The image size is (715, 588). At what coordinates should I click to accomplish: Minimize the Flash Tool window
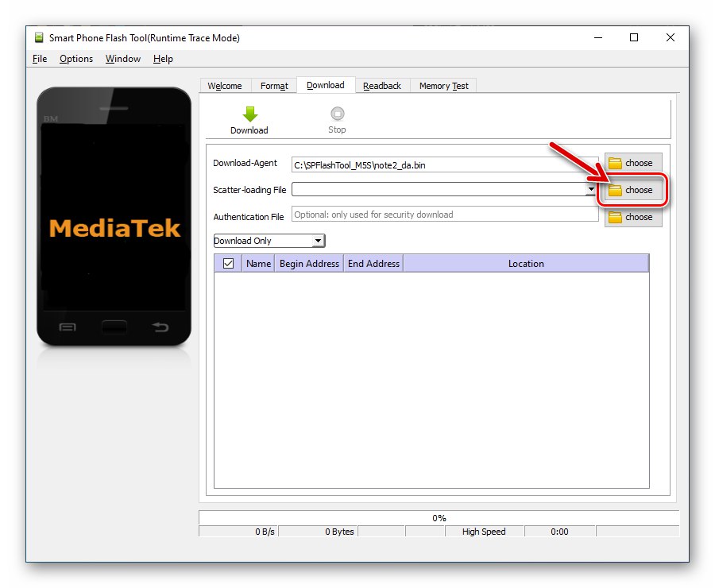[598, 37]
